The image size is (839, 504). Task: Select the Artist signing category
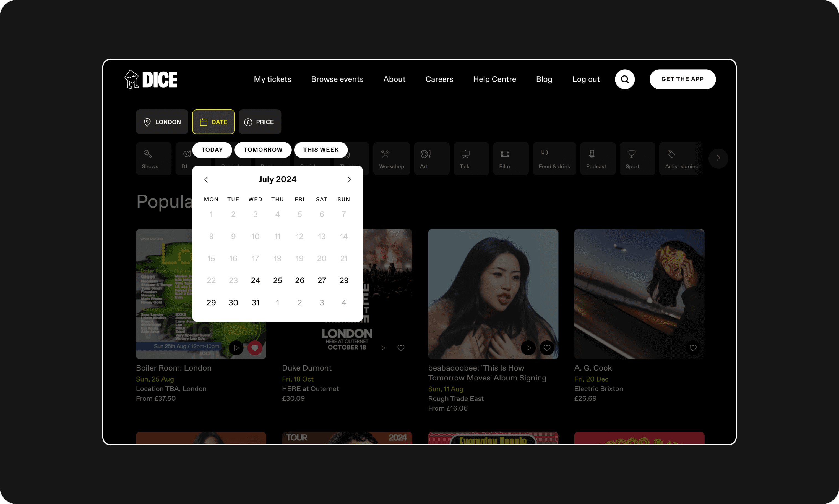coord(681,159)
